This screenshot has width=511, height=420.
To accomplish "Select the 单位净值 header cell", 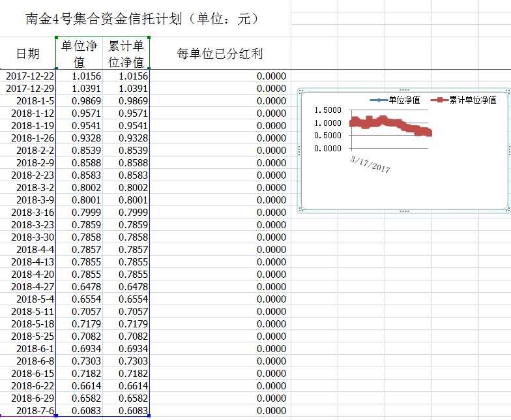I will 79,53.
